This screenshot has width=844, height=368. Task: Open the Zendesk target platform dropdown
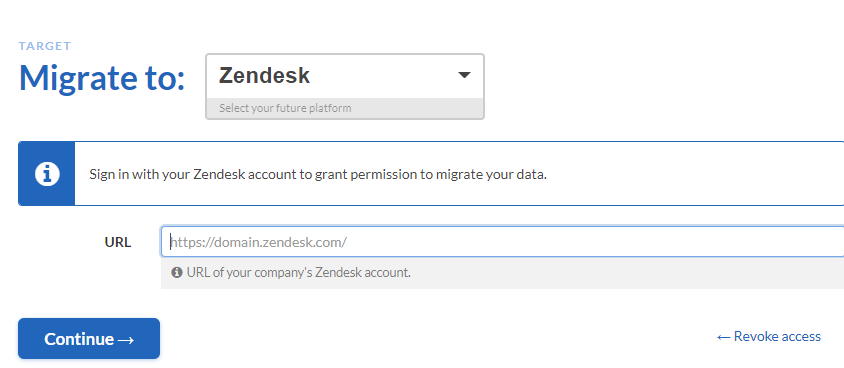coord(345,86)
